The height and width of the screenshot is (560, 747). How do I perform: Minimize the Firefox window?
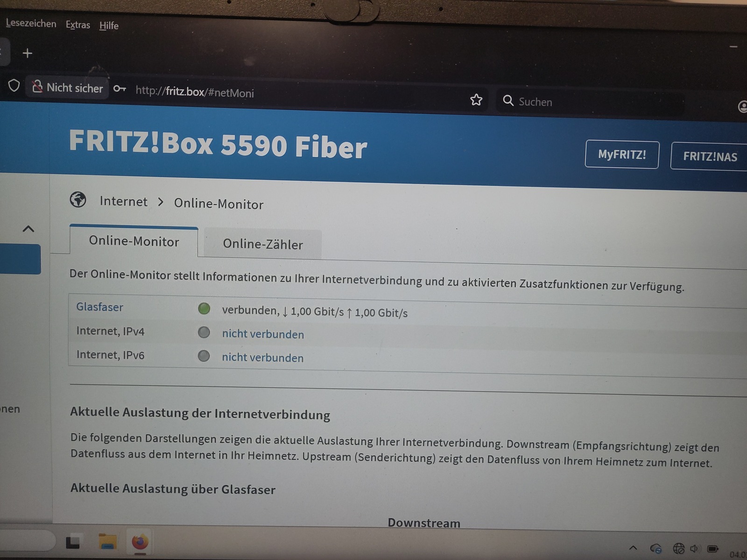(x=733, y=47)
